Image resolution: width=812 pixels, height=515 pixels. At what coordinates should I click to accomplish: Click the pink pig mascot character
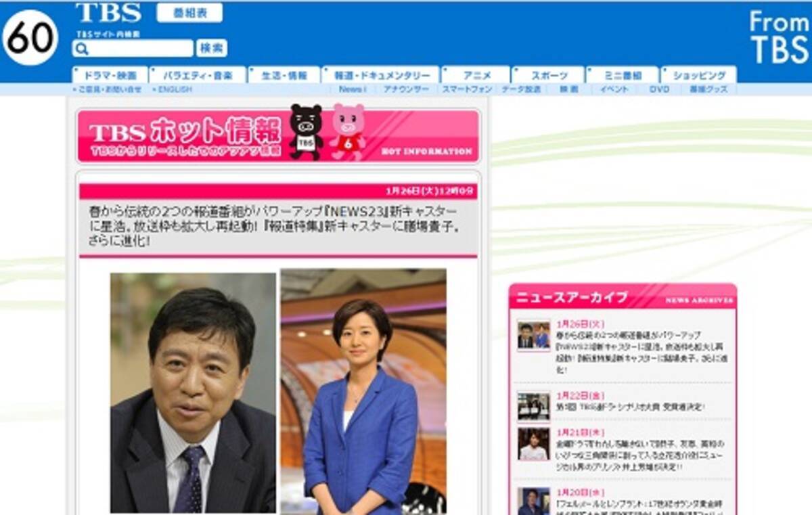point(348,132)
